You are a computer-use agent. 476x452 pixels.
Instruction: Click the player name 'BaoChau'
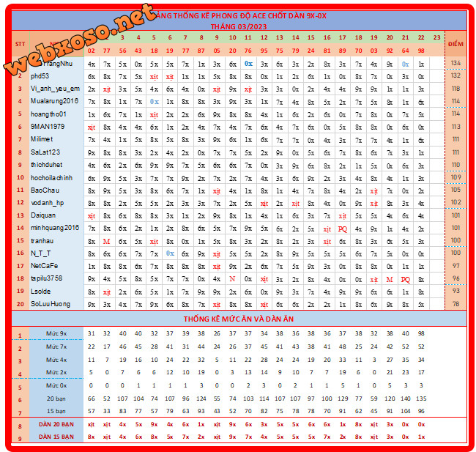tap(45, 190)
